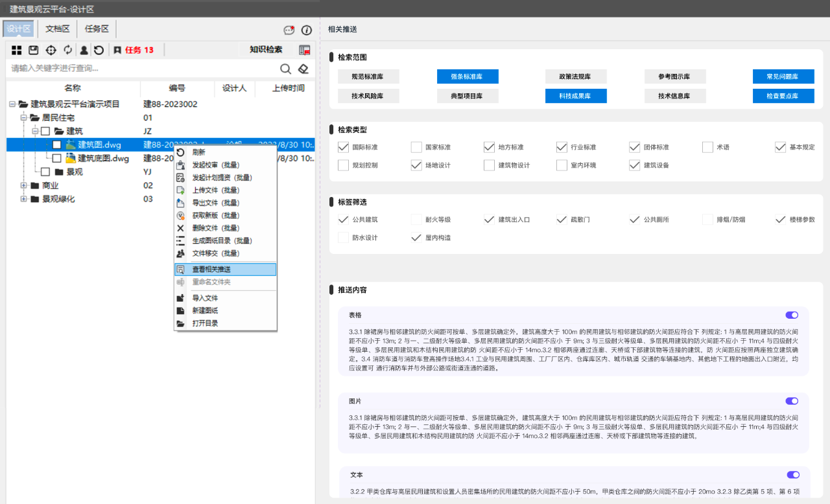
Task: Expand the 景观绿化 tree node
Action: (x=24, y=199)
